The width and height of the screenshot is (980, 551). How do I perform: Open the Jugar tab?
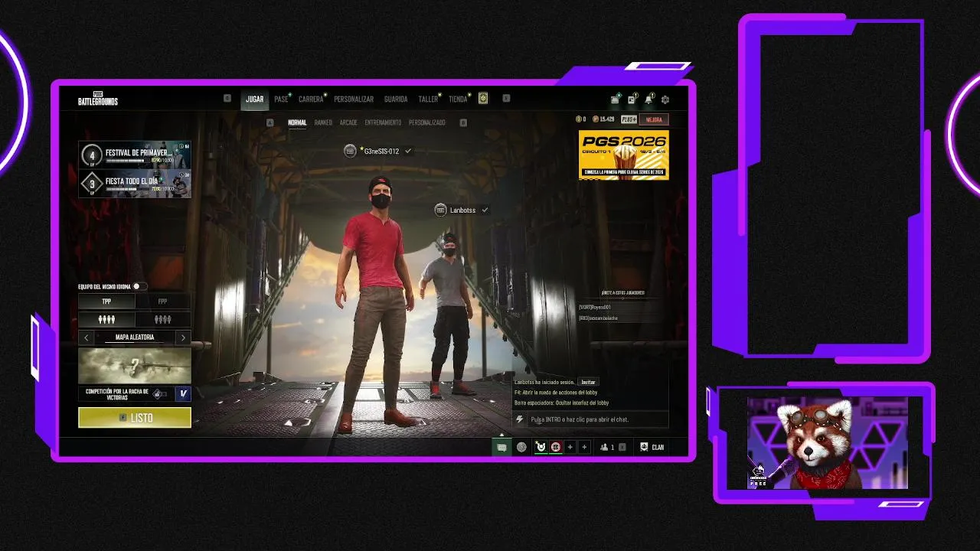[x=255, y=99]
